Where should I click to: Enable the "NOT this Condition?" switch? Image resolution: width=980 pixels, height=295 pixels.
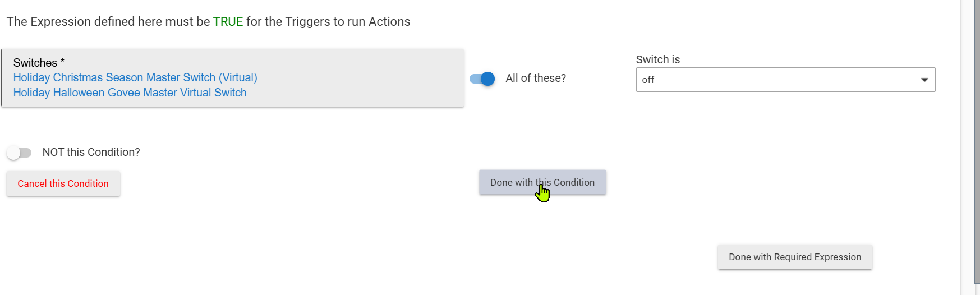point(19,153)
